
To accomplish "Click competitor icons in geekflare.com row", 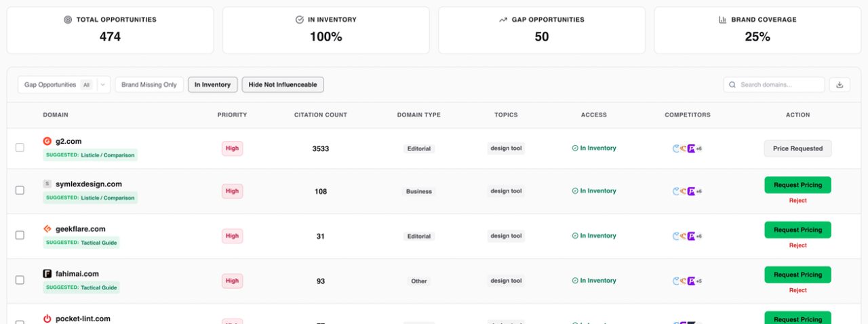I will point(687,236).
